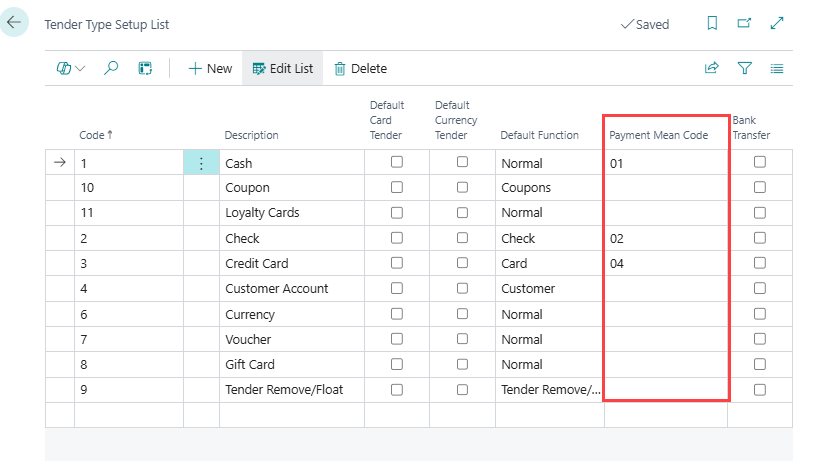Select the Gift Card description cell
818x461 pixels.
click(290, 365)
